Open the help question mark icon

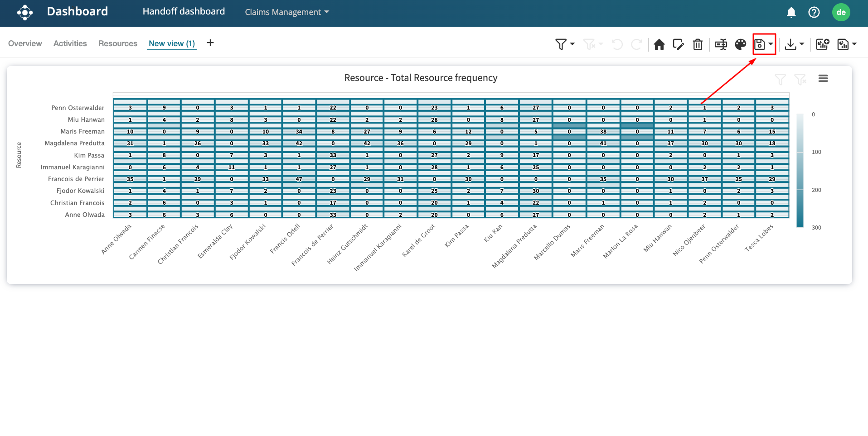tap(814, 13)
